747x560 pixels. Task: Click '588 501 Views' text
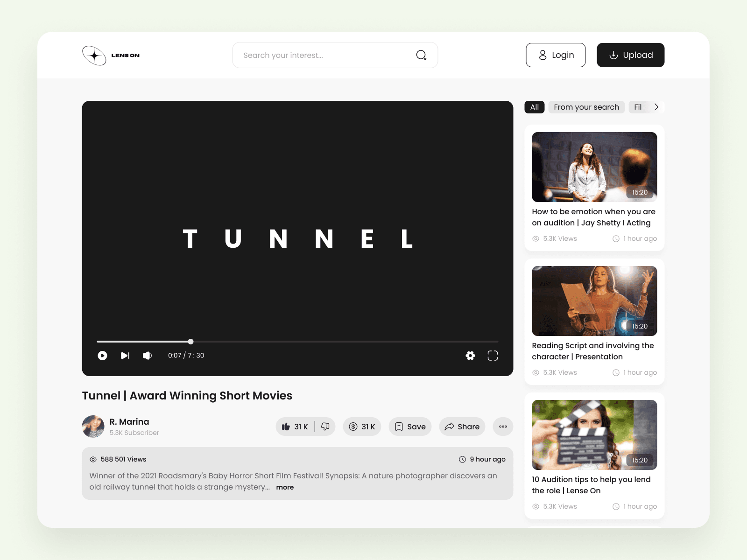pos(123,459)
